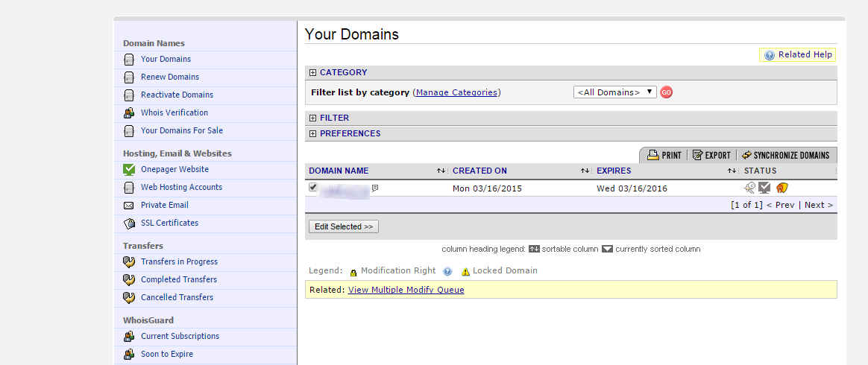Click the orange shield status icon in domain row

(x=781, y=188)
